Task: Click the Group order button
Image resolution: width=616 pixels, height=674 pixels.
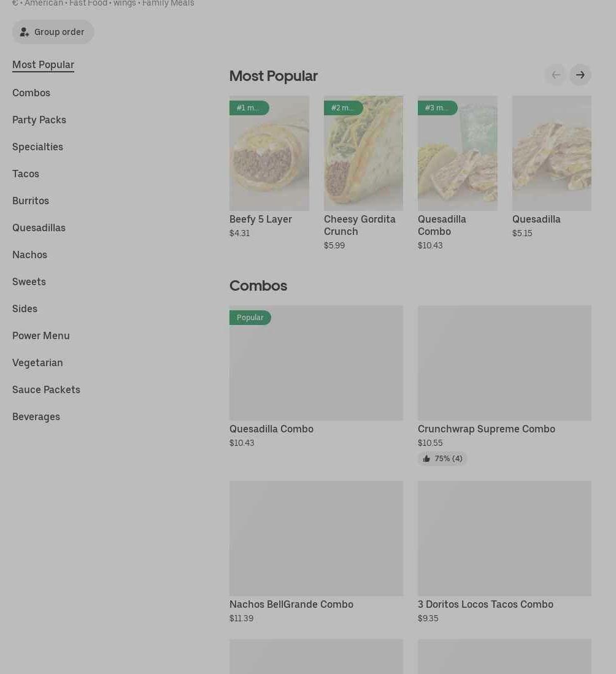Action: pyautogui.click(x=53, y=32)
